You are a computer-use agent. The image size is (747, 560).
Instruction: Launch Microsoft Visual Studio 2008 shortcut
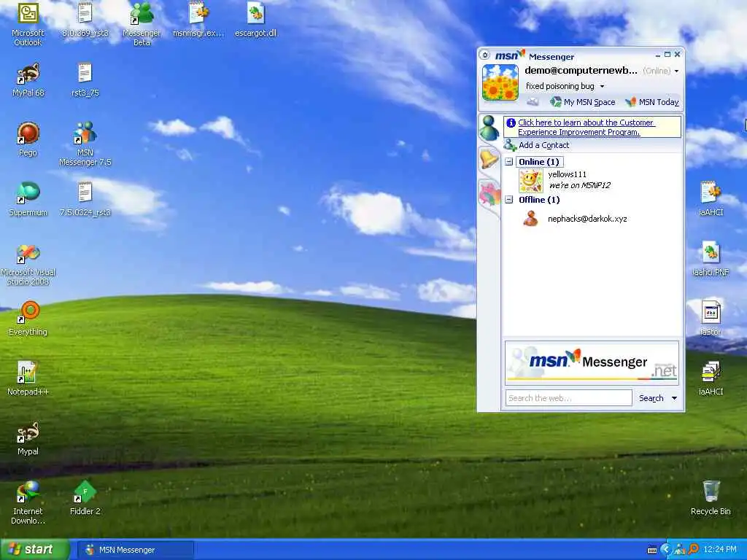click(x=28, y=264)
